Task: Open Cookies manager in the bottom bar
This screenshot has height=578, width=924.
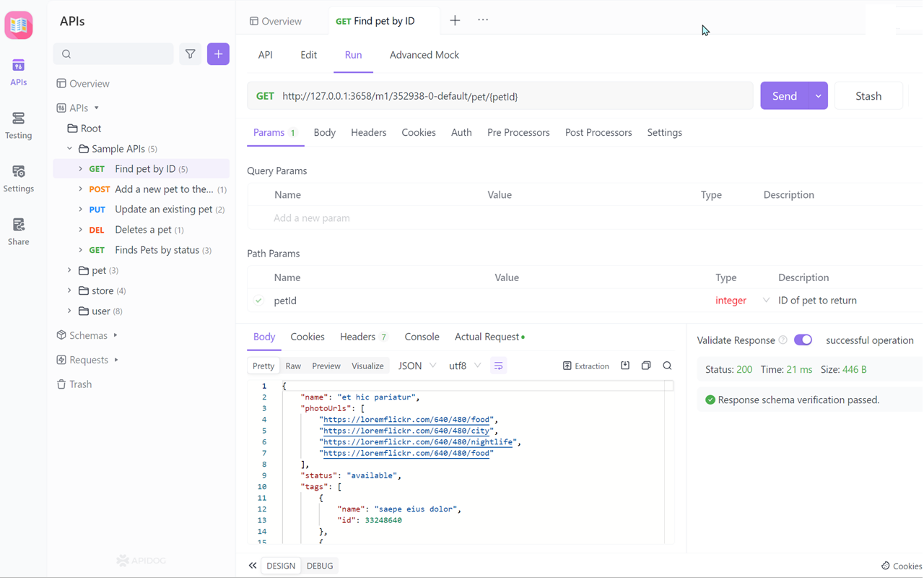Action: 902,566
